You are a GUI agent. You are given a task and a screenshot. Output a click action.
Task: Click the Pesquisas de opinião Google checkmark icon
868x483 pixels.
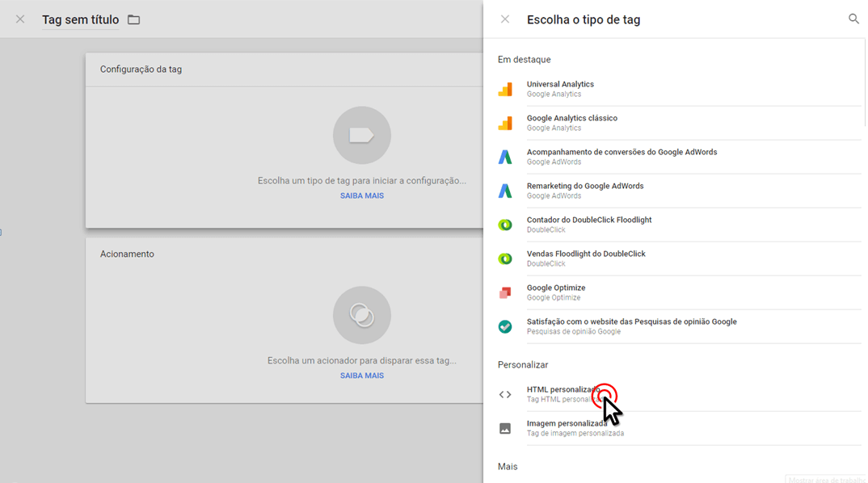505,326
